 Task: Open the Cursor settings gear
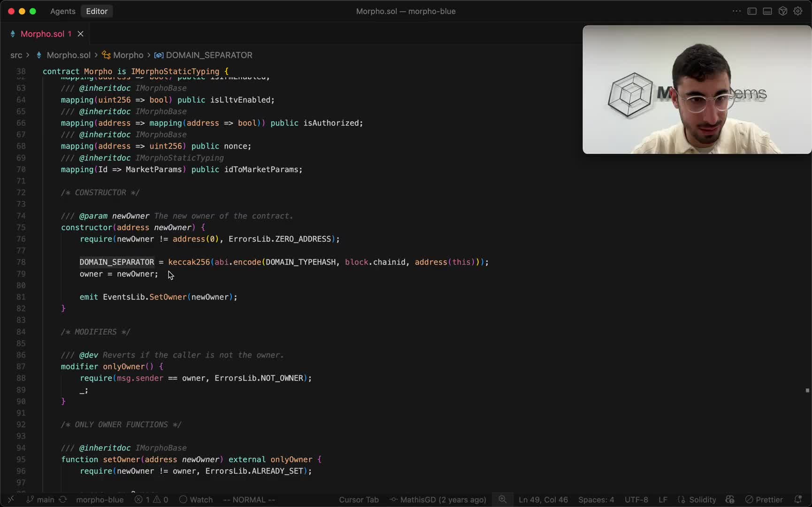(798, 11)
